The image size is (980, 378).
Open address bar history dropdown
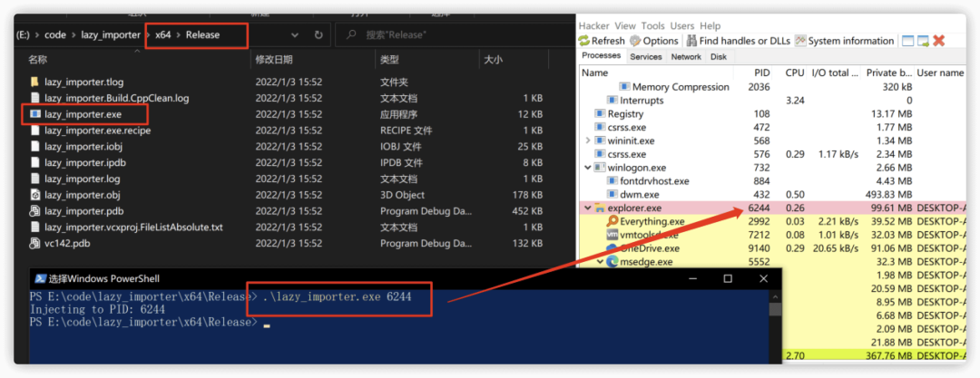[294, 35]
